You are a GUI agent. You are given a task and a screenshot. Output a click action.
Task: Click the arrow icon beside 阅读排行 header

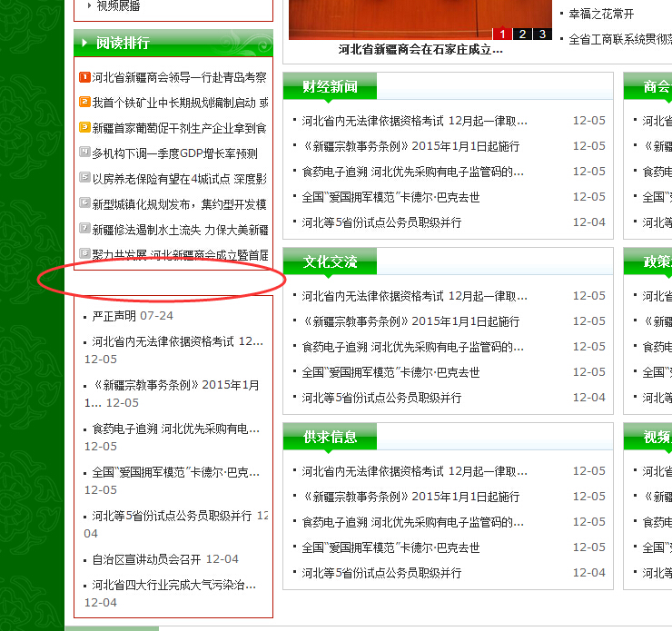coord(84,43)
